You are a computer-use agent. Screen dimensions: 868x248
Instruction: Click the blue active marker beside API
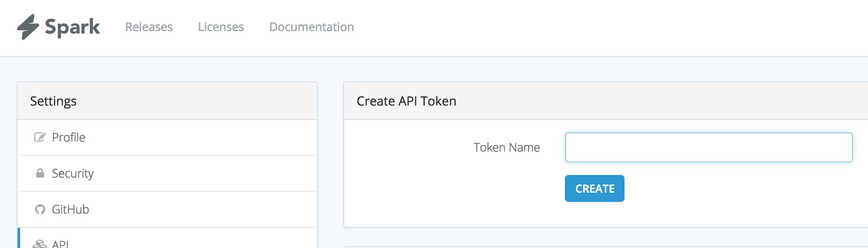point(19,239)
